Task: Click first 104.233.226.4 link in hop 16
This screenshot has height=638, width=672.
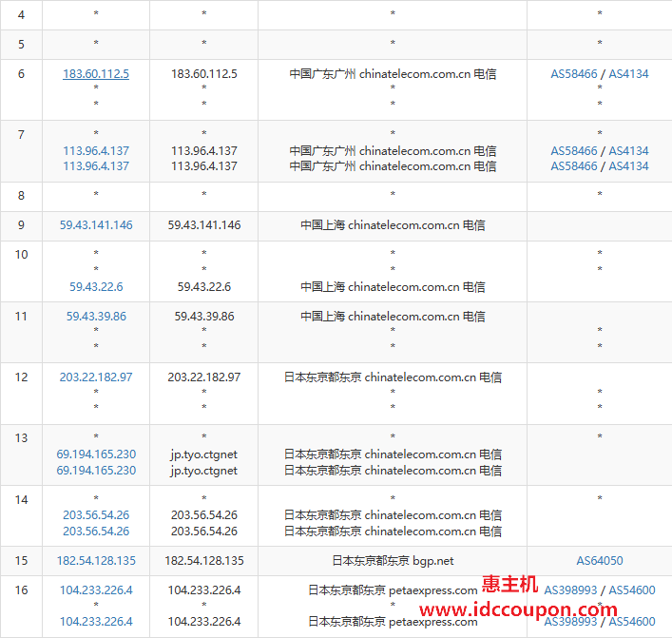Action: coord(96,590)
